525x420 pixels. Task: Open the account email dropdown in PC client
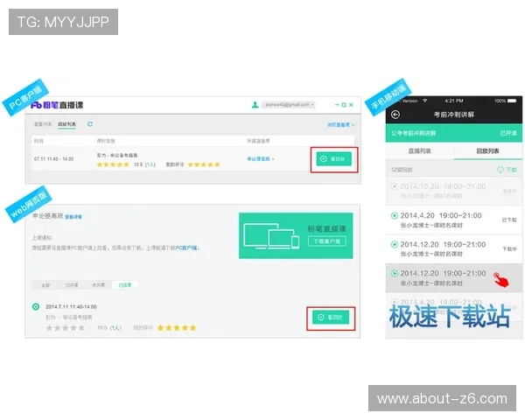point(288,105)
